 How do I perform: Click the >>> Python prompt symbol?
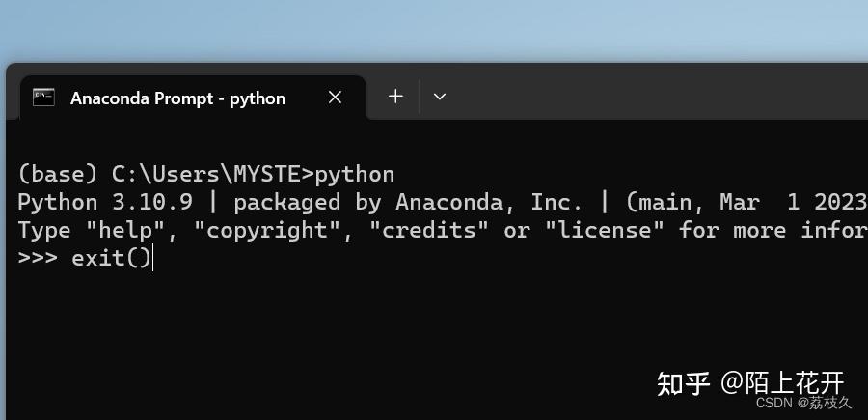38,258
